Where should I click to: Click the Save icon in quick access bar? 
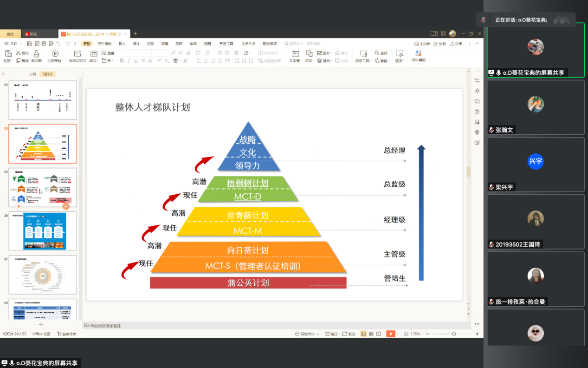click(29, 44)
